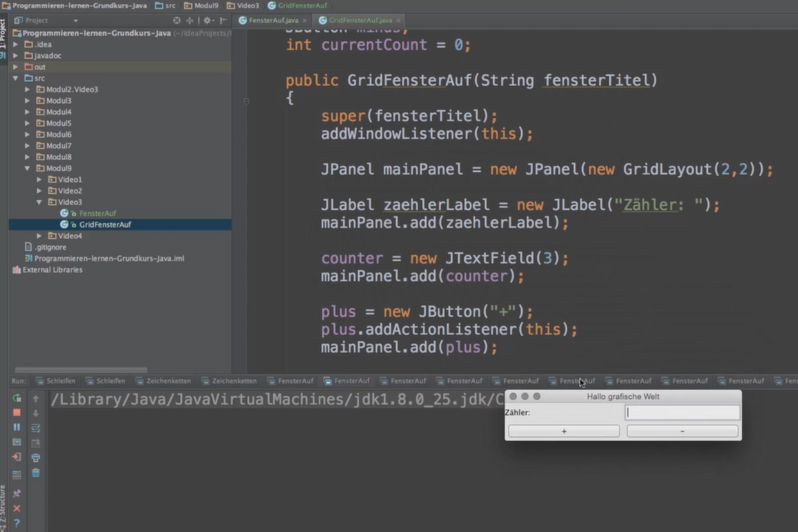Image resolution: width=798 pixels, height=532 pixels.
Task: Collapse the Modul9 package
Action: coord(27,168)
